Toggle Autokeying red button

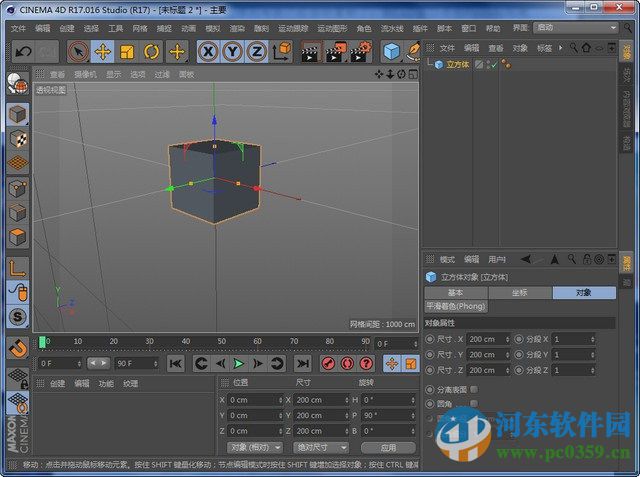tap(347, 363)
